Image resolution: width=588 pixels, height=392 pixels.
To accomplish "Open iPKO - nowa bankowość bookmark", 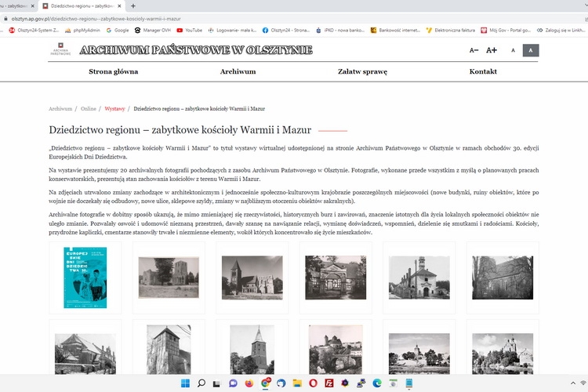I will 340,31.
